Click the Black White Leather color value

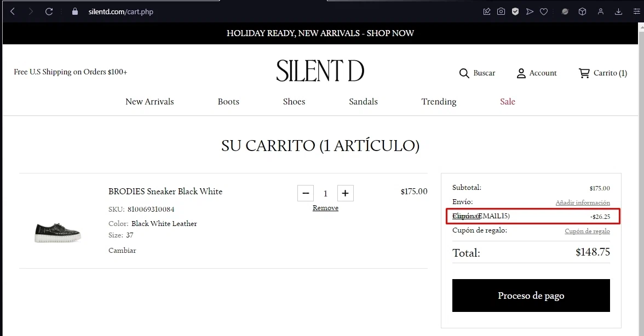click(x=164, y=224)
